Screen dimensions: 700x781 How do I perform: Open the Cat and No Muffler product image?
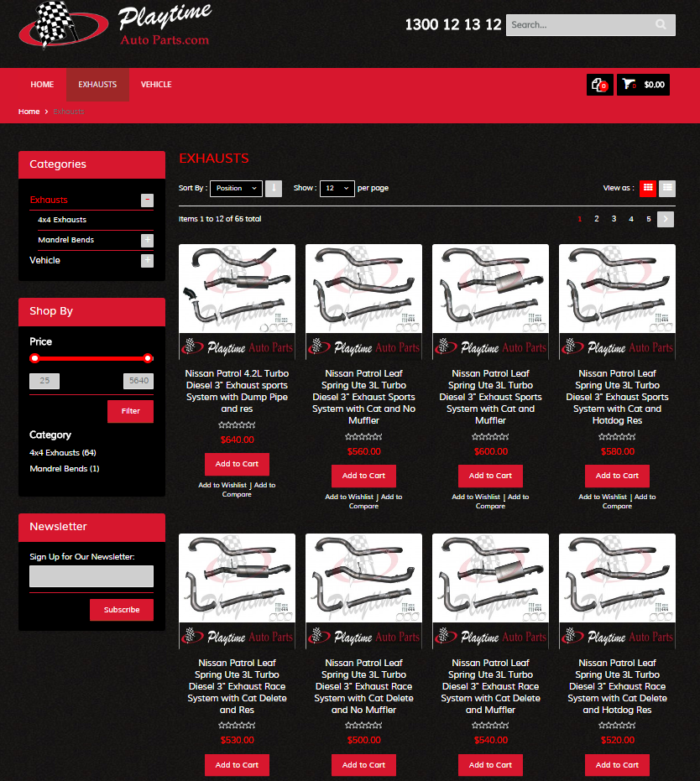tap(363, 302)
